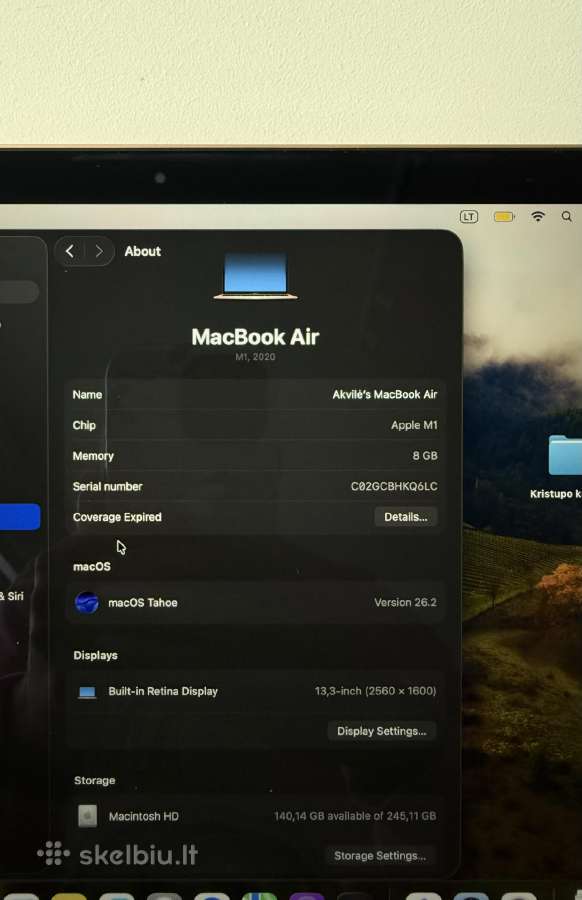Screen dimensions: 582x900
Task: Click the M1, 2020 subtitle
Action: [255, 357]
